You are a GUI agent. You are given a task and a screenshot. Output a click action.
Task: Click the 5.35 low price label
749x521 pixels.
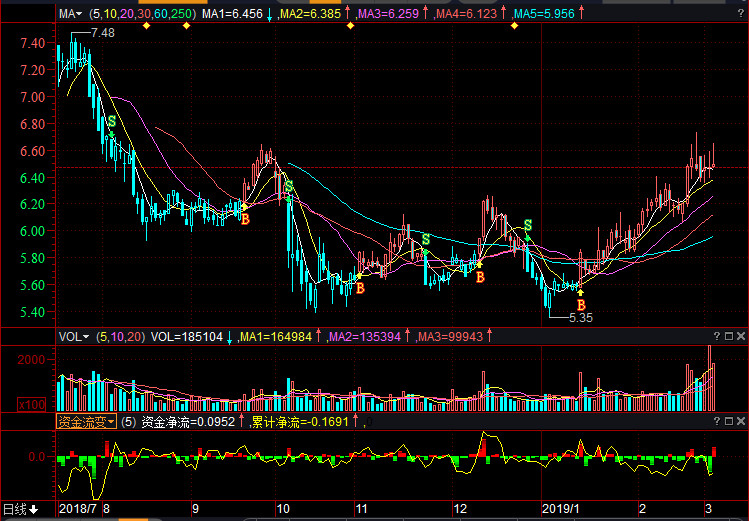coord(581,317)
